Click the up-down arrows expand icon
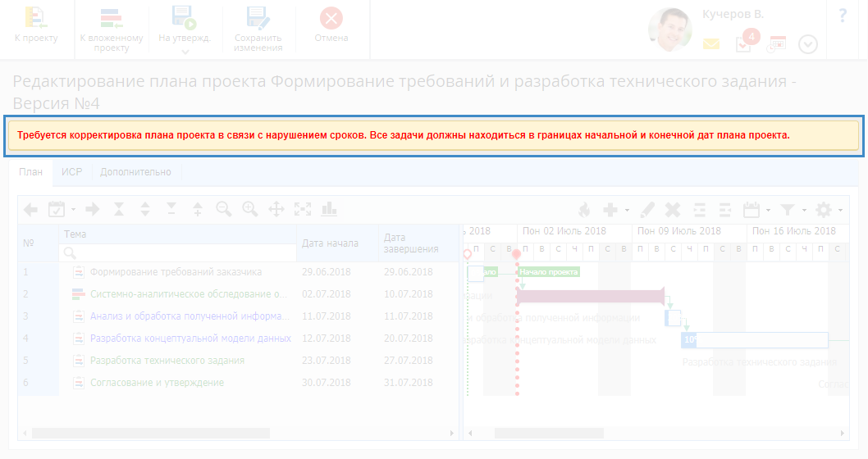 click(145, 209)
